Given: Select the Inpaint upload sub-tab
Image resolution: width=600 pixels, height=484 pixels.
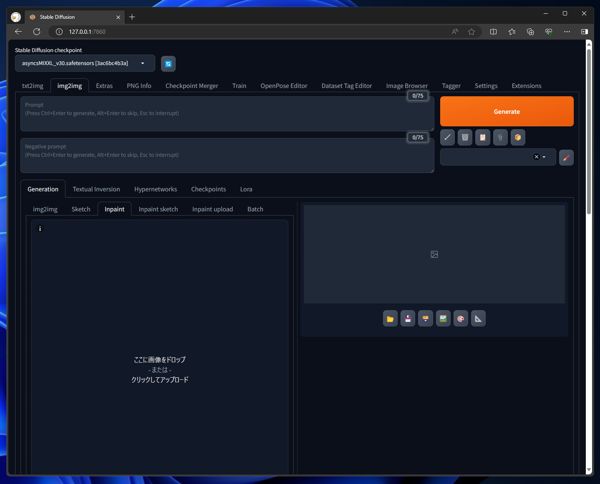Looking at the screenshot, I should coord(212,209).
